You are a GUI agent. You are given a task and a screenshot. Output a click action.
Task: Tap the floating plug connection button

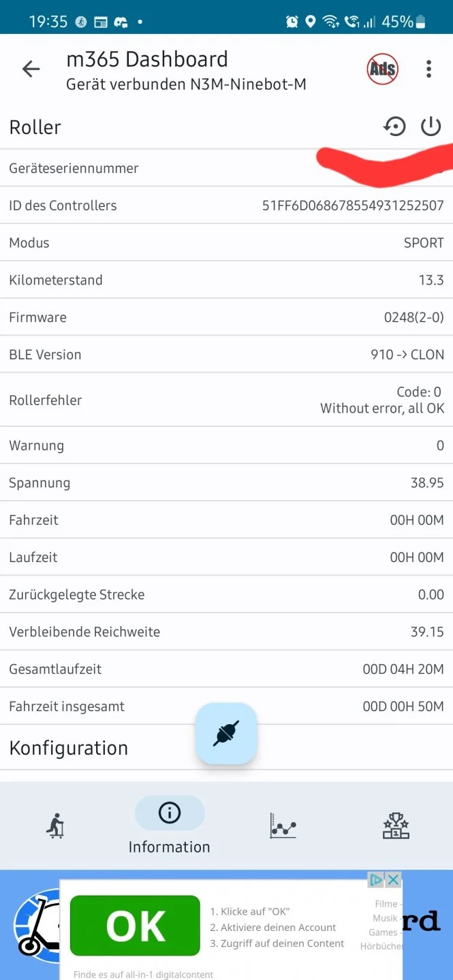click(226, 734)
